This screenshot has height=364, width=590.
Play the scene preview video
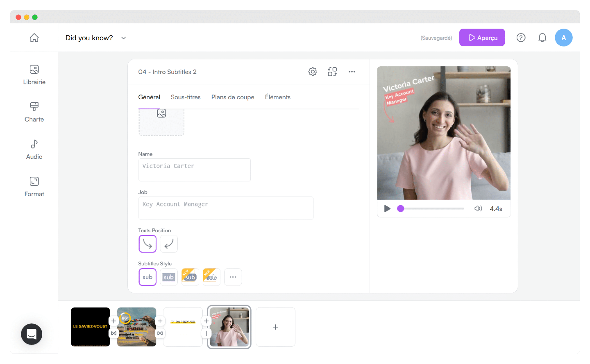coord(387,208)
